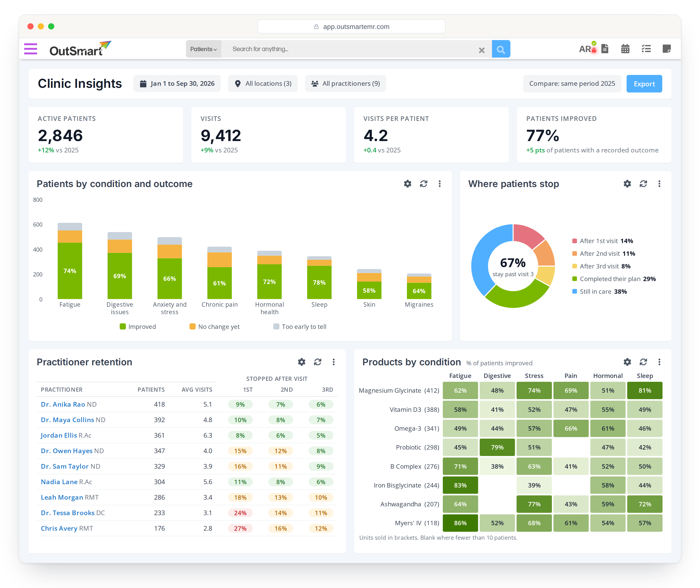
Task: Refresh the Patients by condition and outcome chart
Action: [423, 184]
